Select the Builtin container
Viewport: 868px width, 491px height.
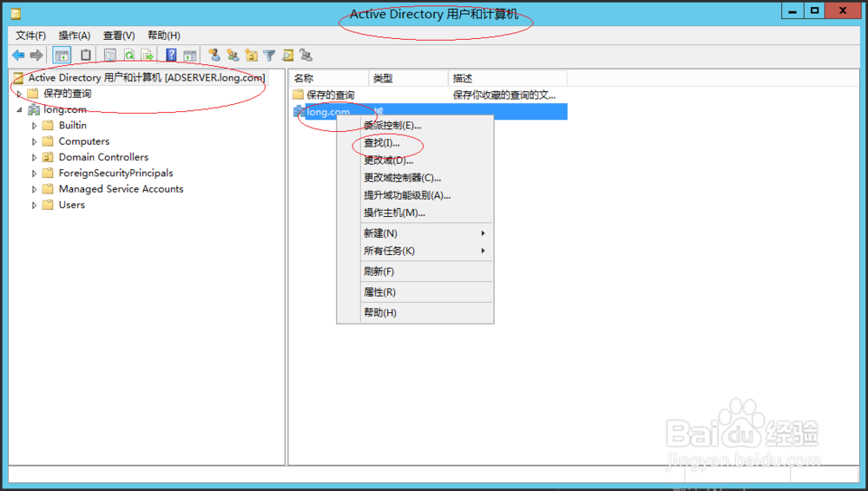pos(73,126)
